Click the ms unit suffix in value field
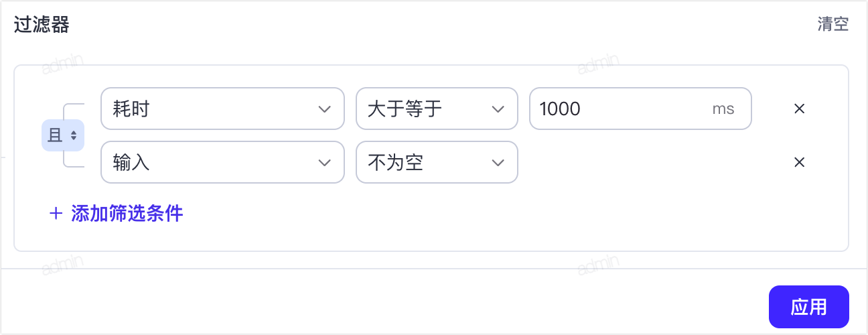The width and height of the screenshot is (868, 335). pos(723,109)
